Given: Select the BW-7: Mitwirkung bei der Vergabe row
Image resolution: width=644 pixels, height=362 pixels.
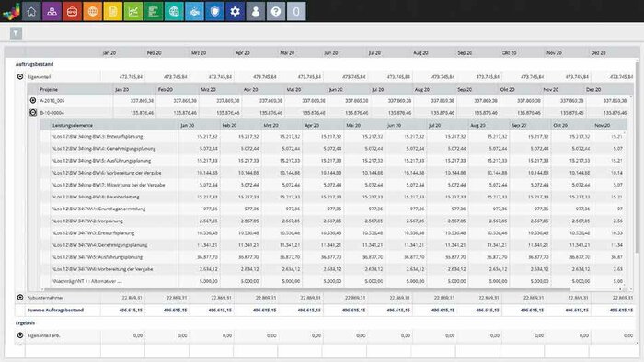Looking at the screenshot, I should click(333, 185).
